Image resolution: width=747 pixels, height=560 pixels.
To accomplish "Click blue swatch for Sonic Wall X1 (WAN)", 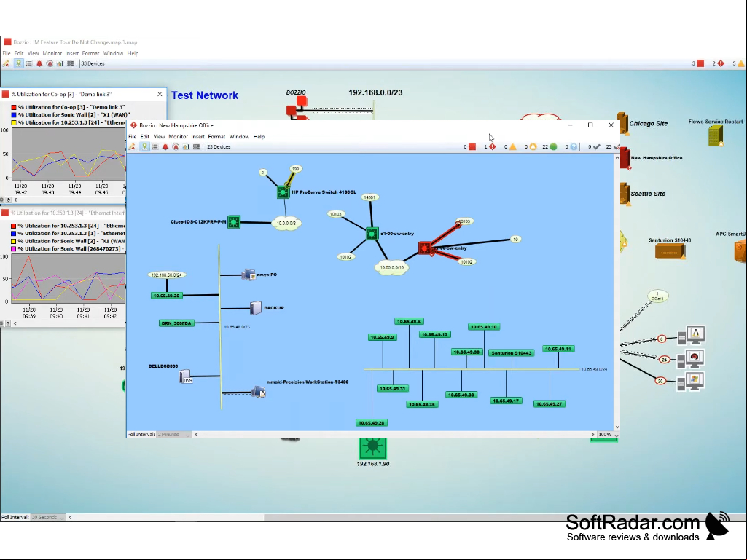I will tap(14, 115).
